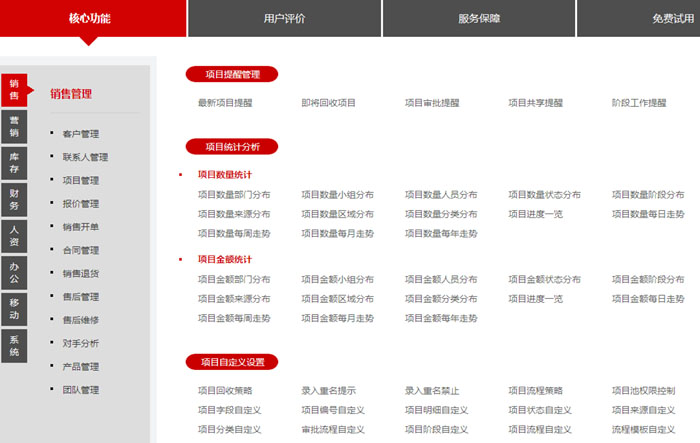Select the 营销 side tab
This screenshot has width=700, height=443.
[14, 126]
